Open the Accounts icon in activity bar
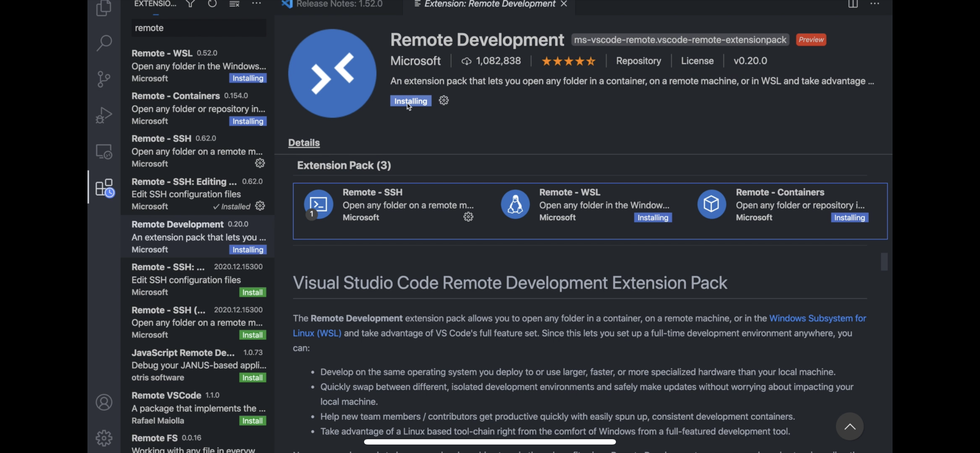 104,403
